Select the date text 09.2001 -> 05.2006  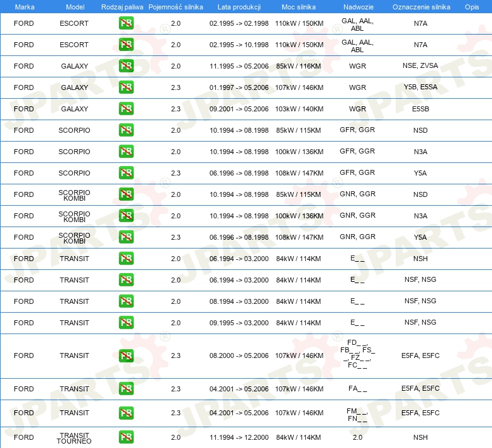(x=239, y=109)
